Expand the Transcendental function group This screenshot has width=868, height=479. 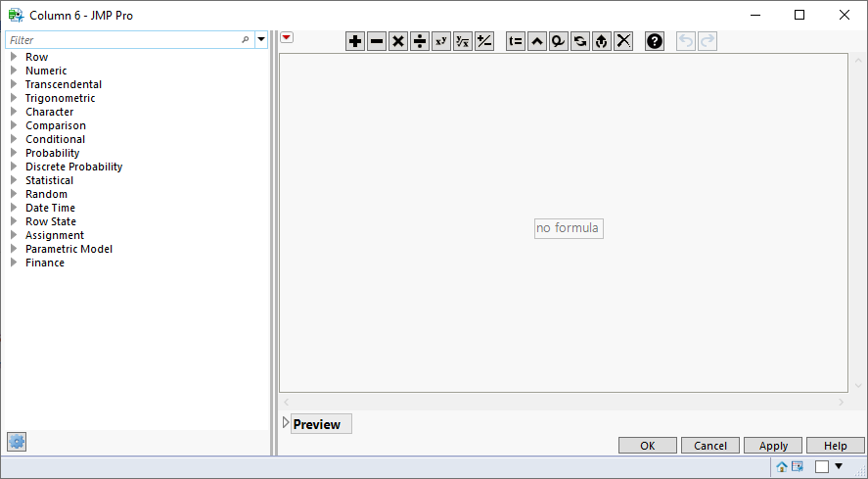[x=14, y=84]
